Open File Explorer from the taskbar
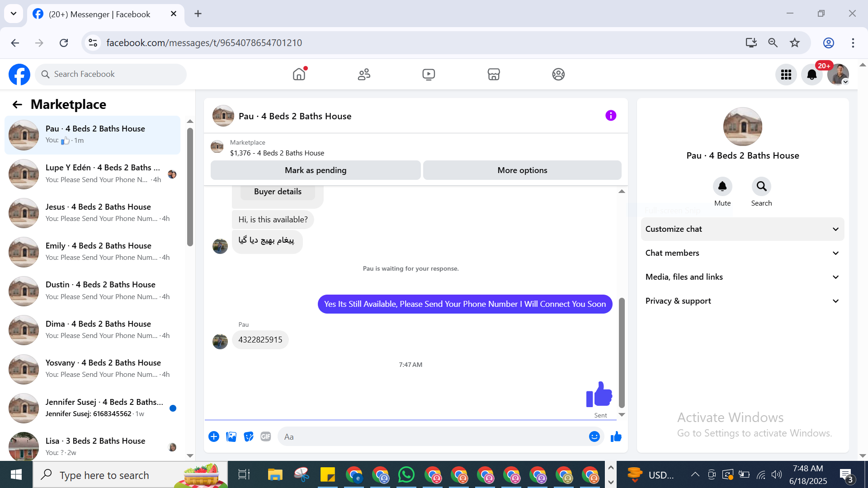Image resolution: width=868 pixels, height=488 pixels. pos(275,475)
